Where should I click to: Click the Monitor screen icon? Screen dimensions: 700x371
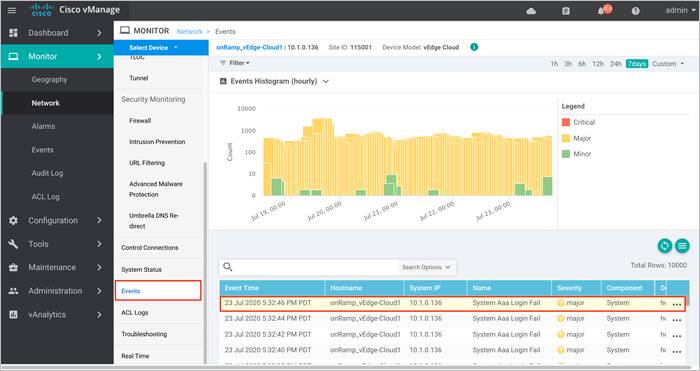(13, 56)
